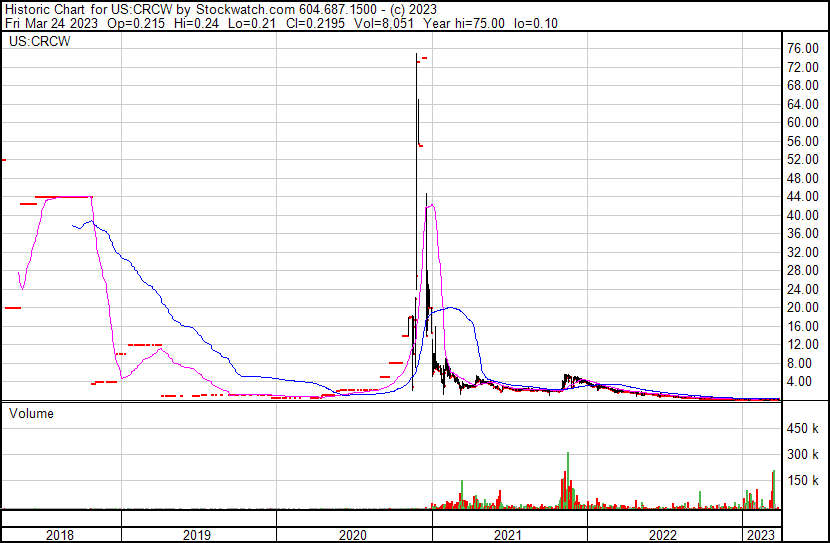Click the US:CRCW ticker label in chart
This screenshot has height=543, width=830.
coord(34,43)
